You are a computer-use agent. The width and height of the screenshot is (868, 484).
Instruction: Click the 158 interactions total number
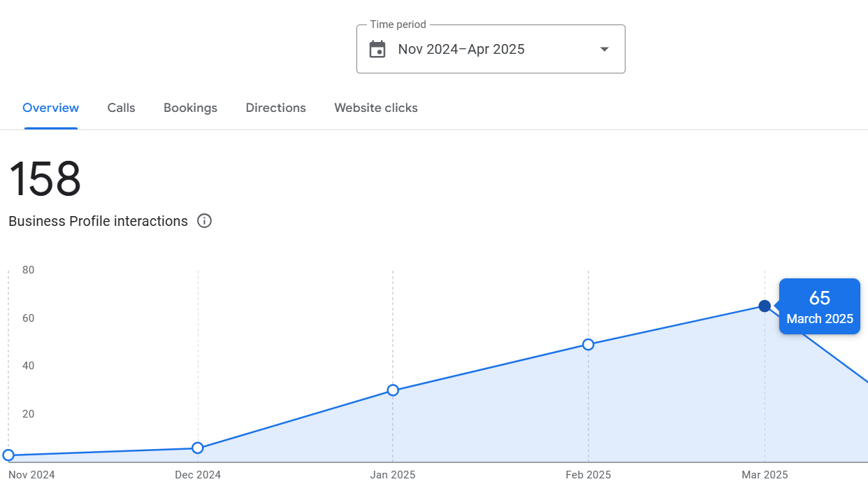coord(45,179)
